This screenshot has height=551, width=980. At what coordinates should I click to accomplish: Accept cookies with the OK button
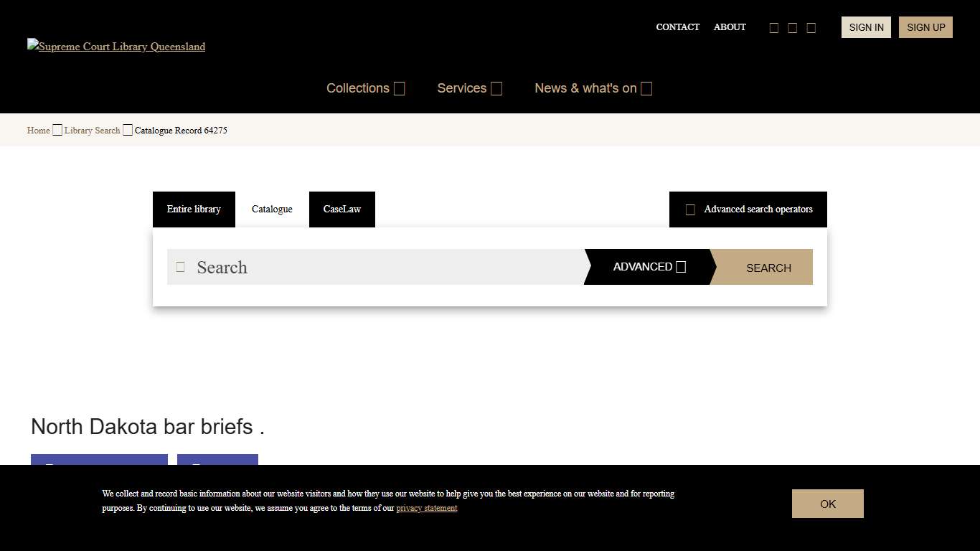[x=827, y=503]
